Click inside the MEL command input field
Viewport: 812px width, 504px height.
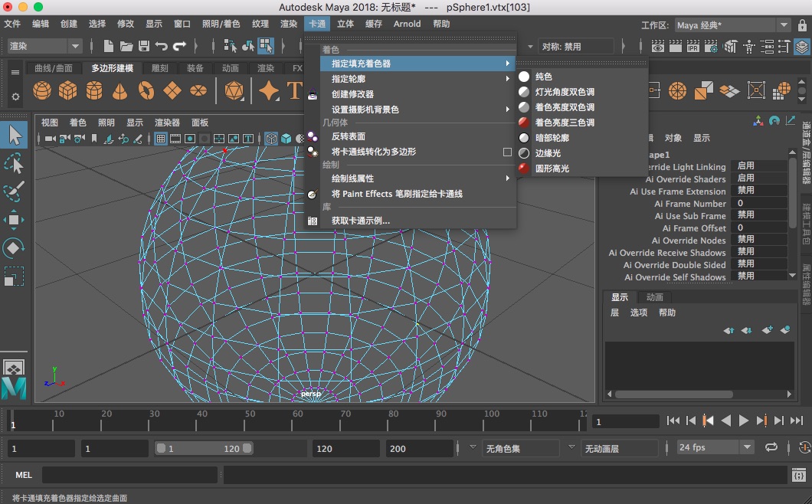(x=130, y=475)
